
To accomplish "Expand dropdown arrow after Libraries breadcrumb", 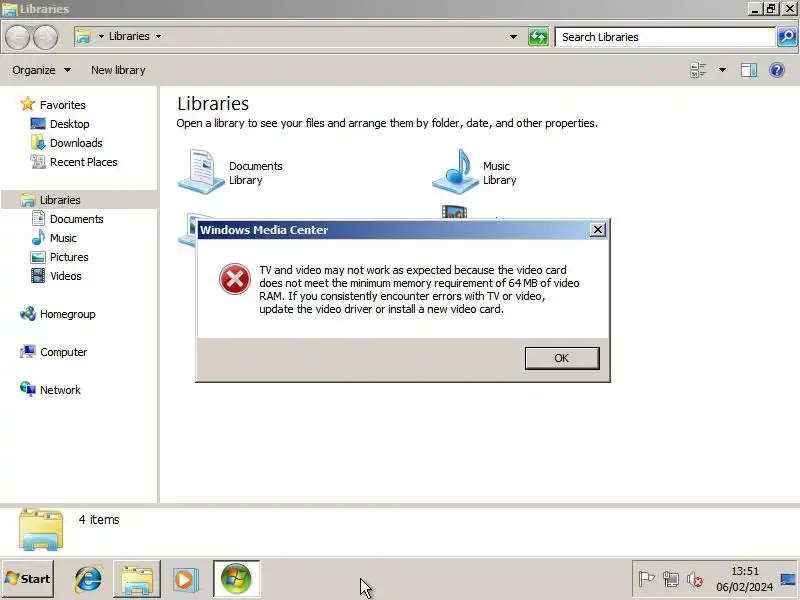I will tap(159, 37).
